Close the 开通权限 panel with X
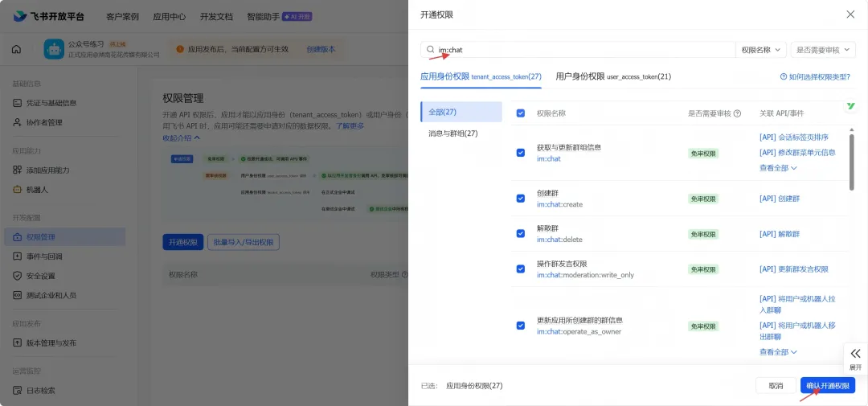The image size is (868, 406). point(850,14)
